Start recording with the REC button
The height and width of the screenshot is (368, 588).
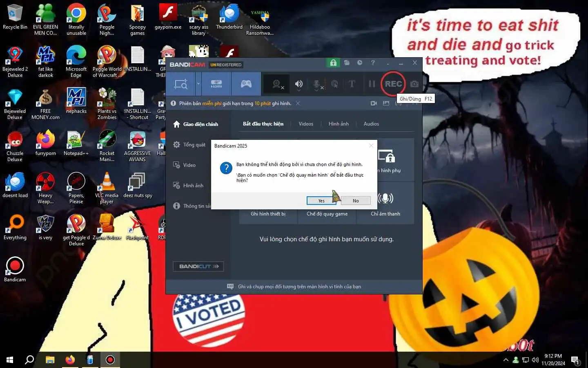point(393,84)
